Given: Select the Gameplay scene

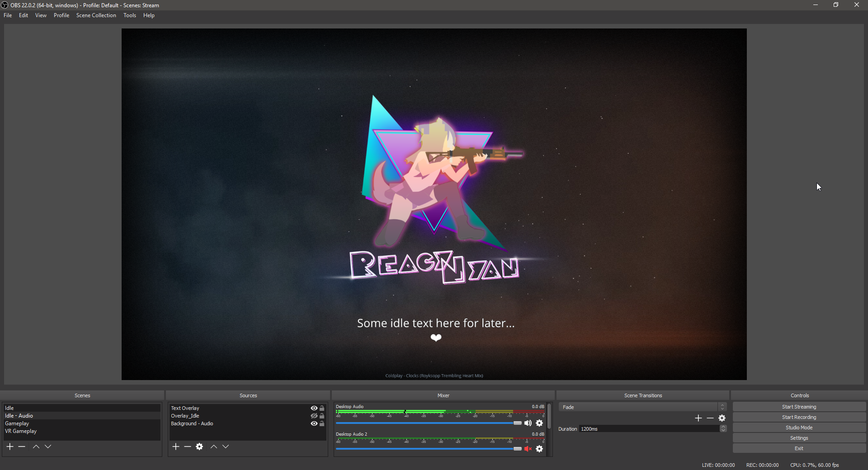Looking at the screenshot, I should 82,423.
